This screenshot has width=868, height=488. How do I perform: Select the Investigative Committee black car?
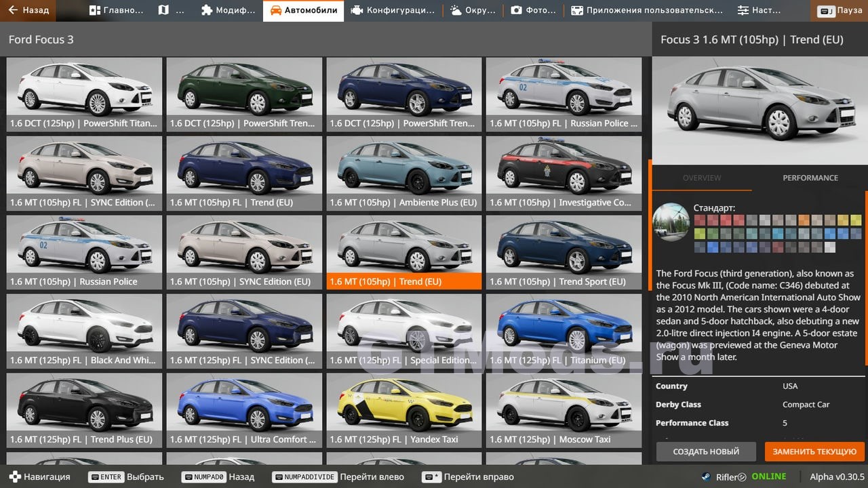pos(564,174)
